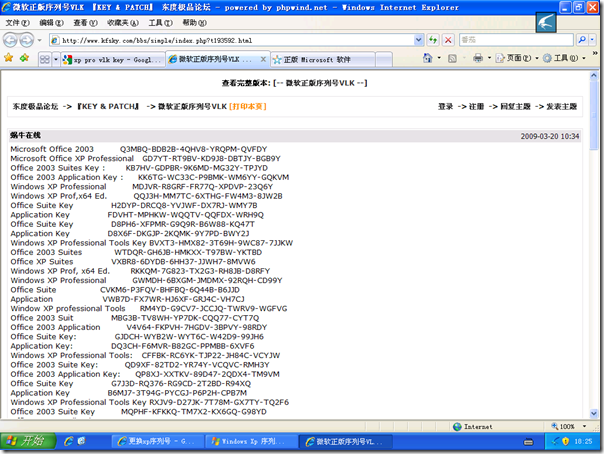Viewport: 604px width, 454px height.
Task: Click the Quick Tabs grid icon
Action: [45, 59]
